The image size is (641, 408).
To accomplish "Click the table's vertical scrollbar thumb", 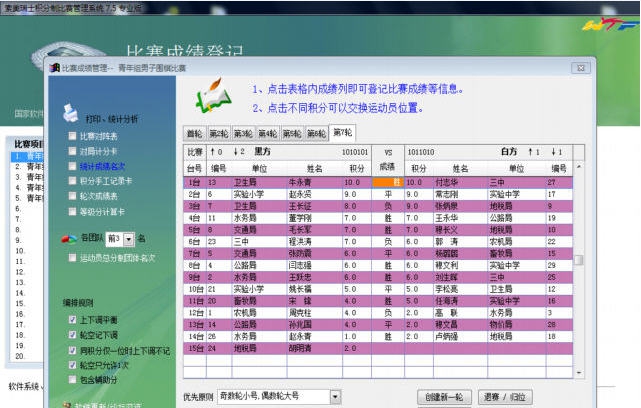I will pyautogui.click(x=578, y=260).
